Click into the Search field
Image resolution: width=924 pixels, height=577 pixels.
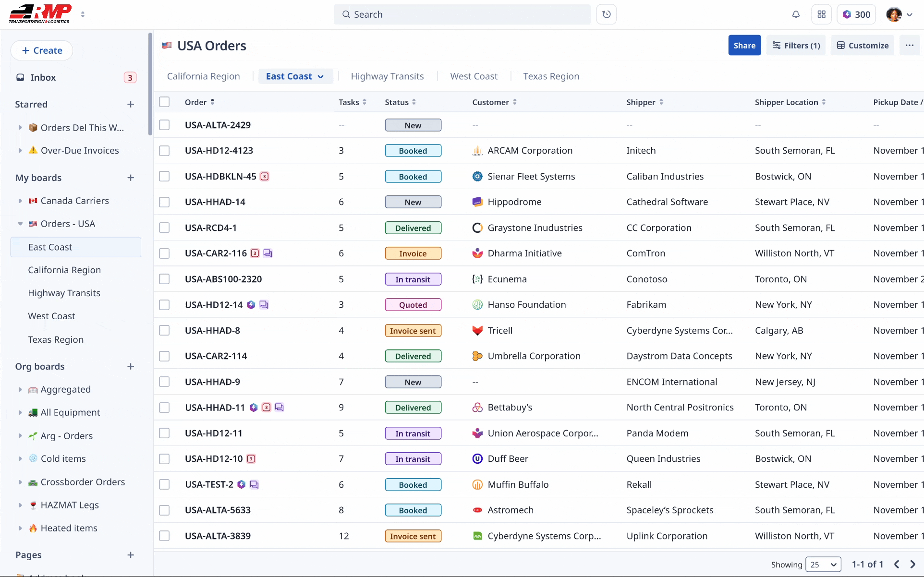click(461, 14)
